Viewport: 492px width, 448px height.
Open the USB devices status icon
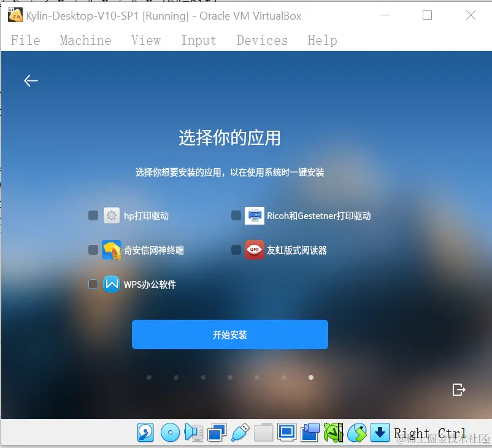[239, 433]
